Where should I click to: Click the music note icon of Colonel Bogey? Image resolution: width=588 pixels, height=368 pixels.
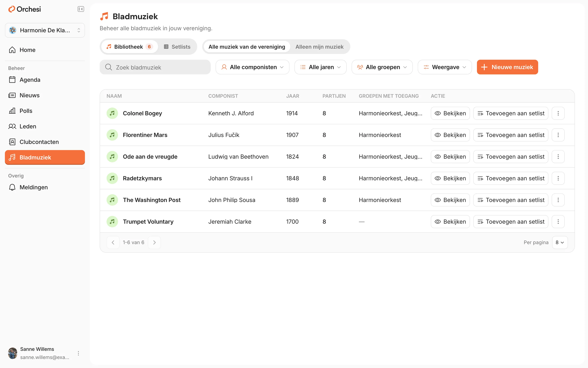(112, 113)
